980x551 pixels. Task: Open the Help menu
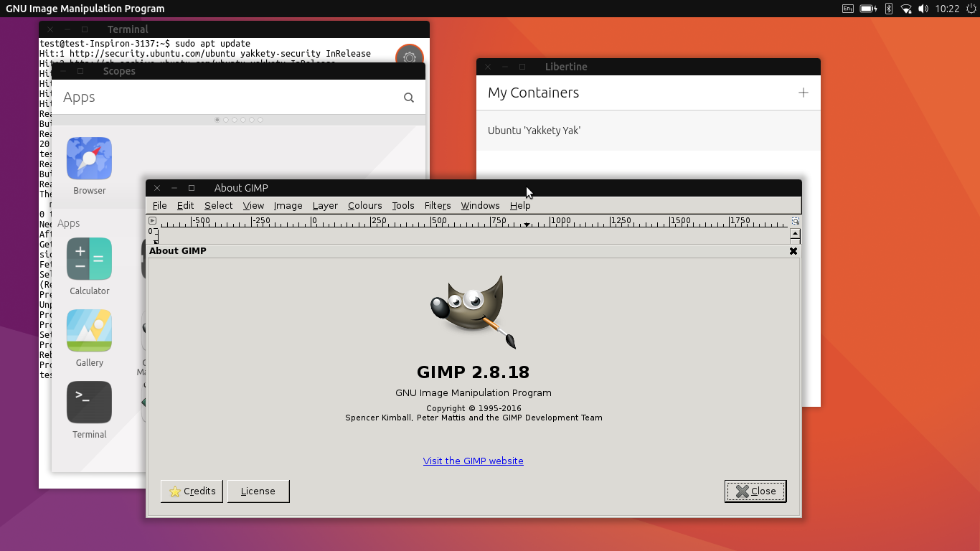520,205
